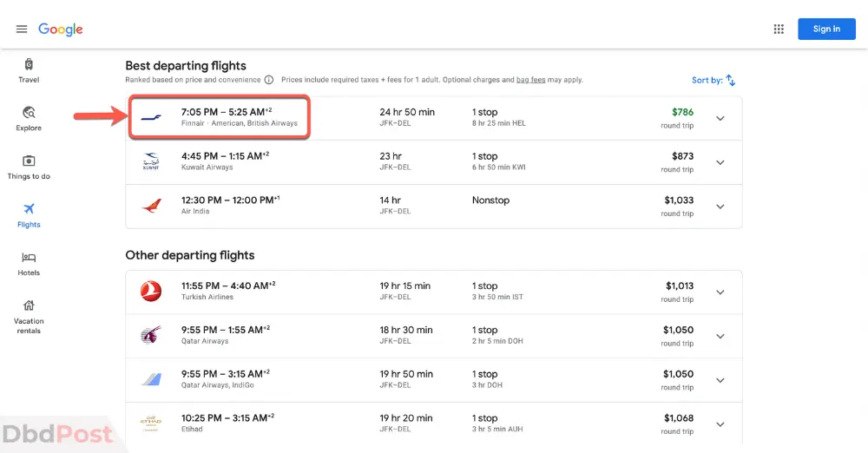Open the Sort by options
The width and height of the screenshot is (868, 453).
click(x=713, y=81)
